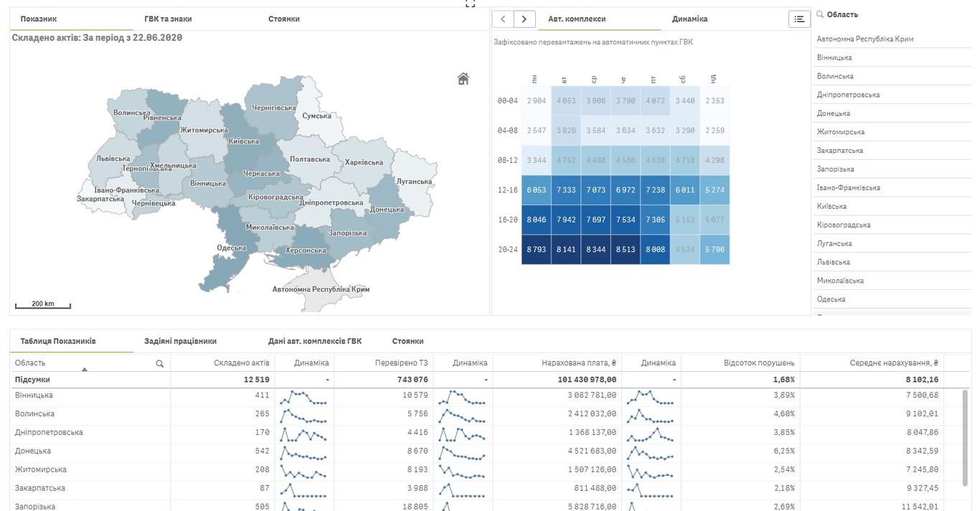Switch to the Динаміка tab

coord(689,19)
